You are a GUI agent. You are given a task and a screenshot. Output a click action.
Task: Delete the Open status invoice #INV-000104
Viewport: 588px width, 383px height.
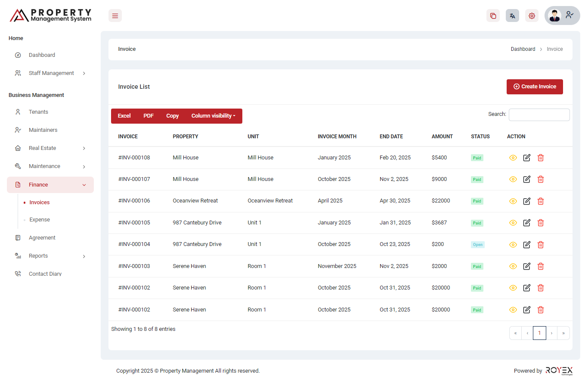pyautogui.click(x=541, y=245)
